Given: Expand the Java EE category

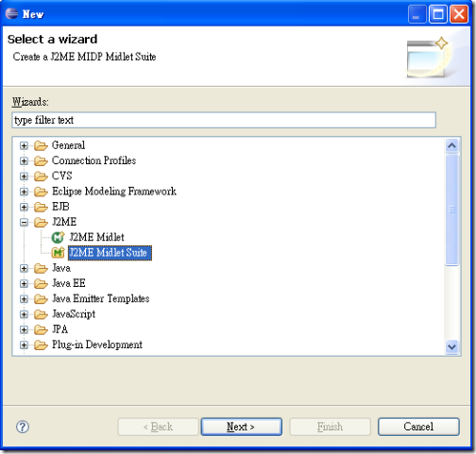Looking at the screenshot, I should coord(24,283).
